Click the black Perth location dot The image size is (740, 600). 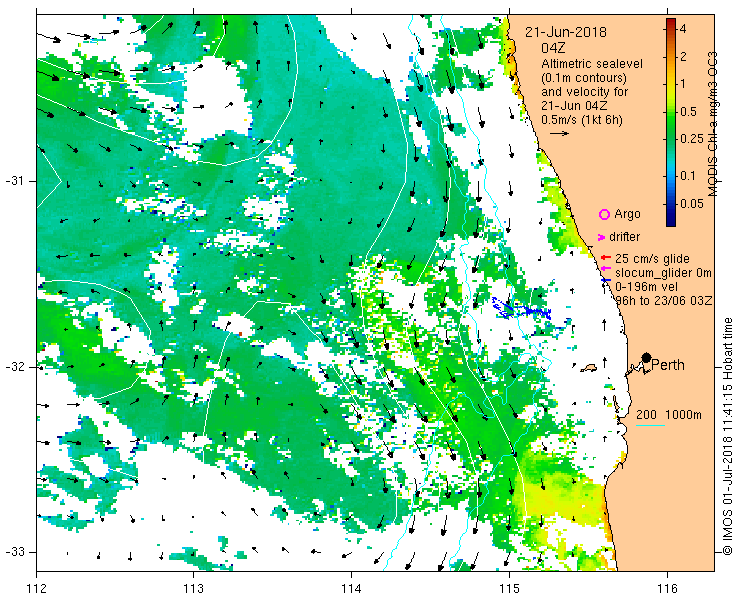pyautogui.click(x=647, y=357)
